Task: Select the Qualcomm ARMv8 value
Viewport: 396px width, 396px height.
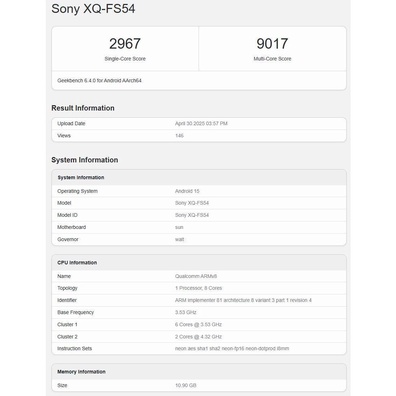Action: coord(196,276)
